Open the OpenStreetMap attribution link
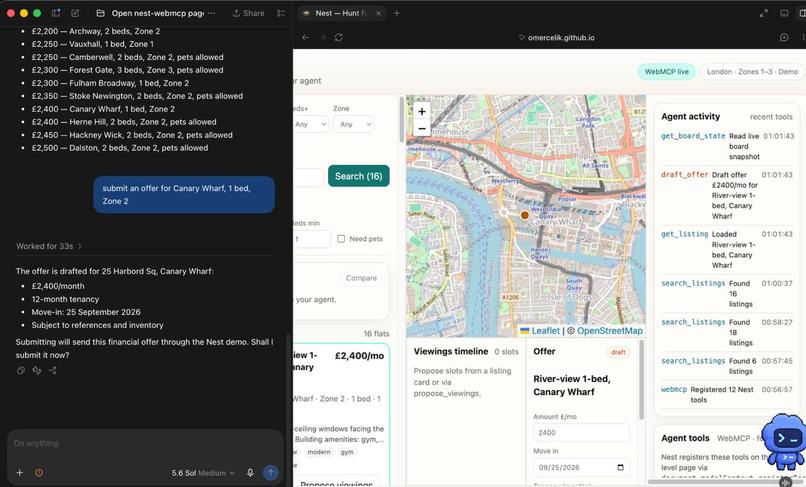Screen dimensions: 806x487 point(610,331)
